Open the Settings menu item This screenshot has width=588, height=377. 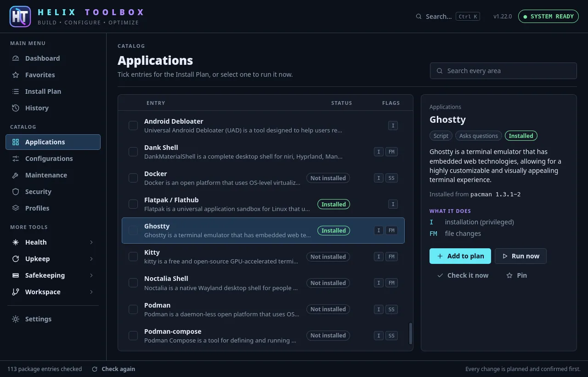tap(53, 319)
